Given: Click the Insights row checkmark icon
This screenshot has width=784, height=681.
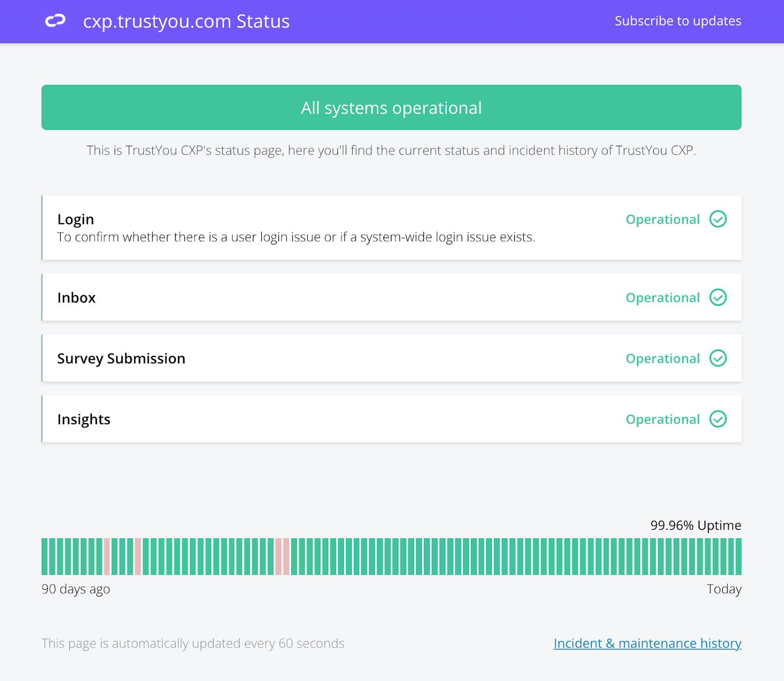Looking at the screenshot, I should coord(718,419).
